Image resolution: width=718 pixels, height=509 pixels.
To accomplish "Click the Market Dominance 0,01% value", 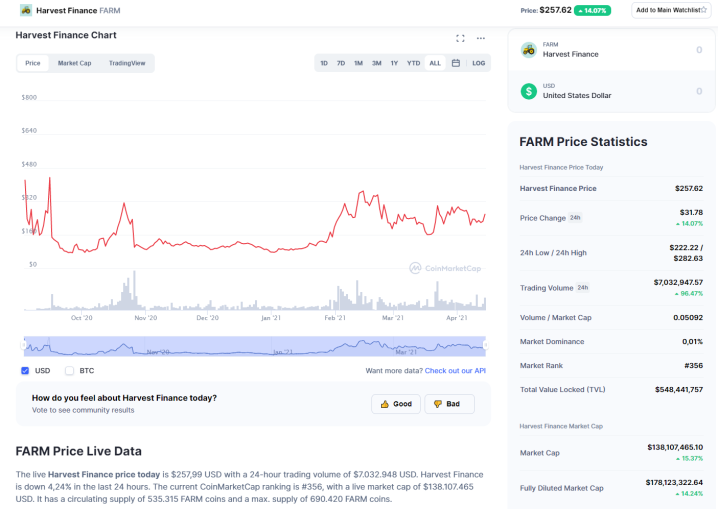I will tap(692, 341).
